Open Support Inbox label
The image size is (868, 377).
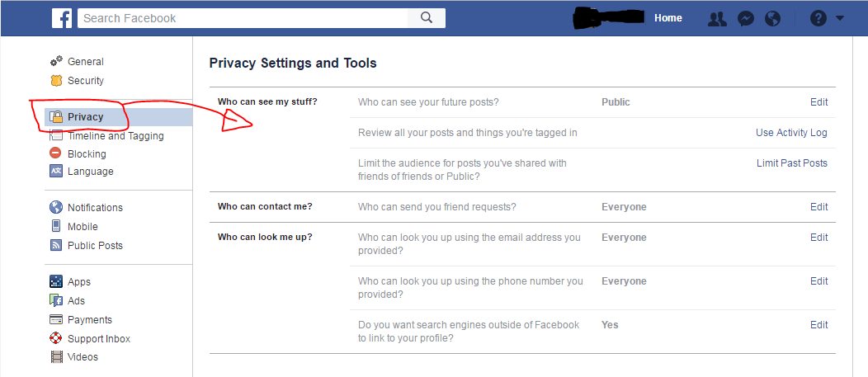pyautogui.click(x=99, y=338)
